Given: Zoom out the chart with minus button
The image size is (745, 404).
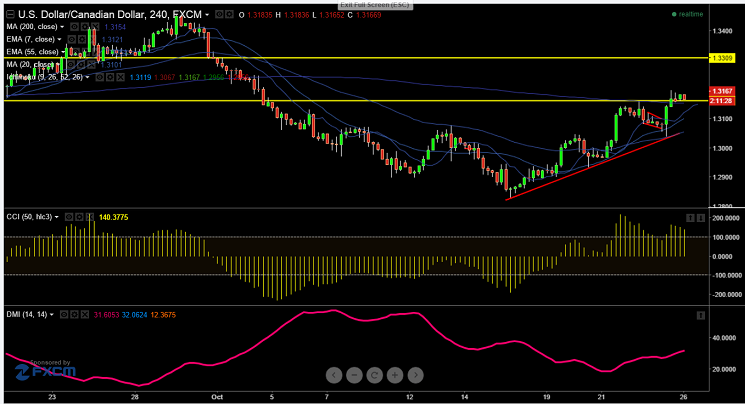Looking at the screenshot, I should 354,375.
